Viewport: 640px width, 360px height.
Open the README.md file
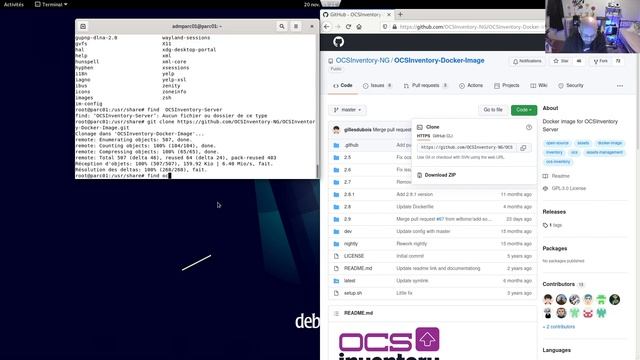[x=358, y=269]
